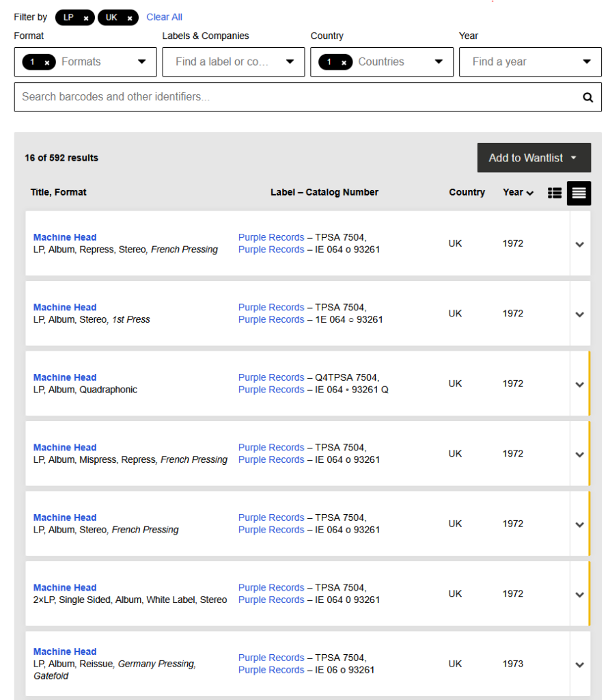Open Machine Head LP, Album, Stereo, French Pressing
608x700 pixels.
pyautogui.click(x=65, y=517)
